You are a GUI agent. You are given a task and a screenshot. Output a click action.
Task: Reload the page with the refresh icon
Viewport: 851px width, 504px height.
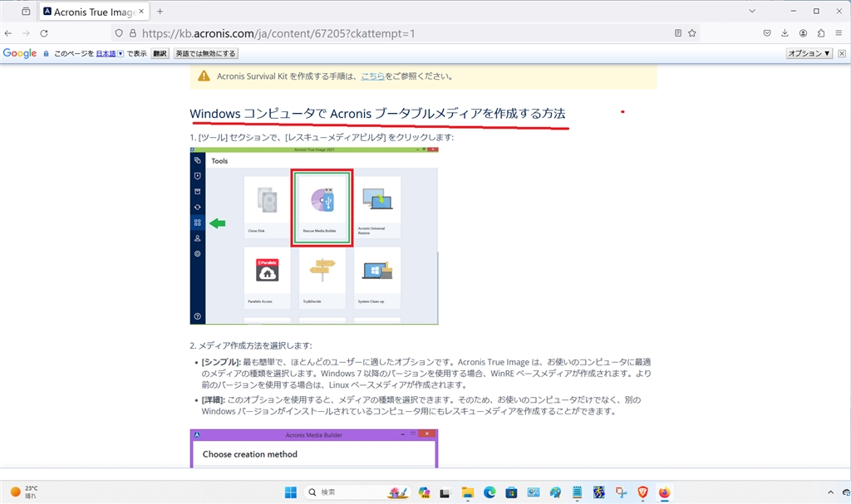44,33
